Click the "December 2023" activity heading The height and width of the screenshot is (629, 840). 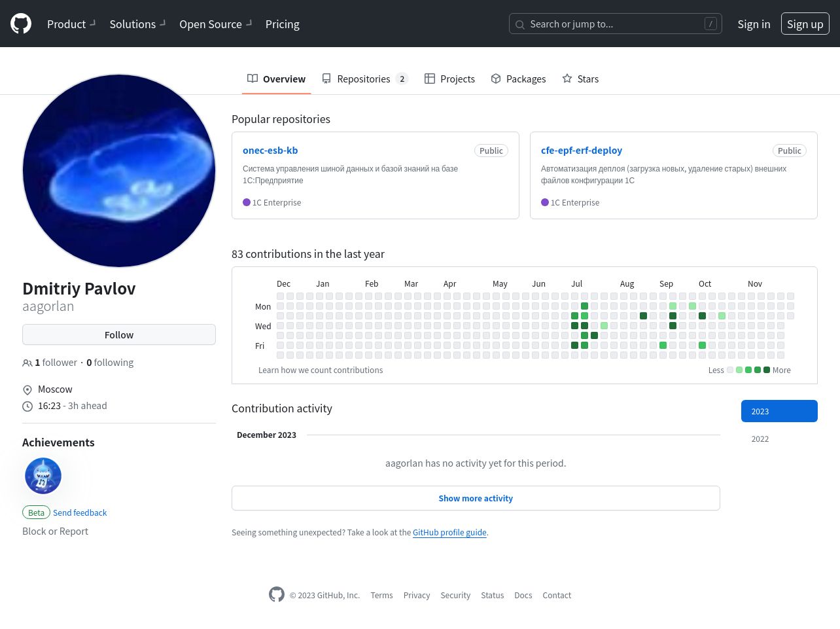pyautogui.click(x=266, y=435)
